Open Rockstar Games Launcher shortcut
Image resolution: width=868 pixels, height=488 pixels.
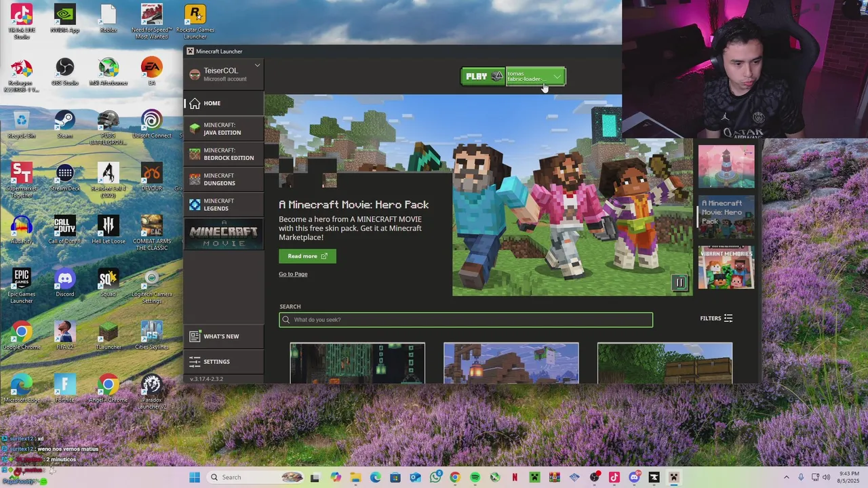tap(195, 22)
